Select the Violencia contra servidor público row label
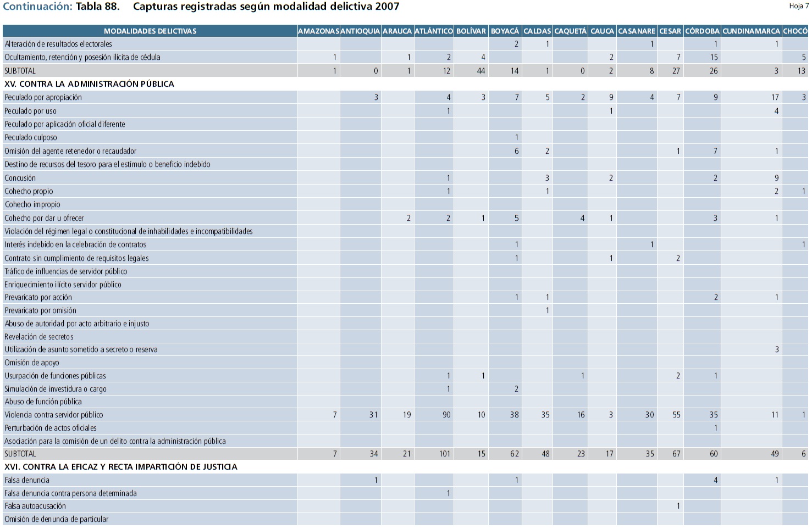Viewport: 812px width, 529px height. (x=54, y=415)
